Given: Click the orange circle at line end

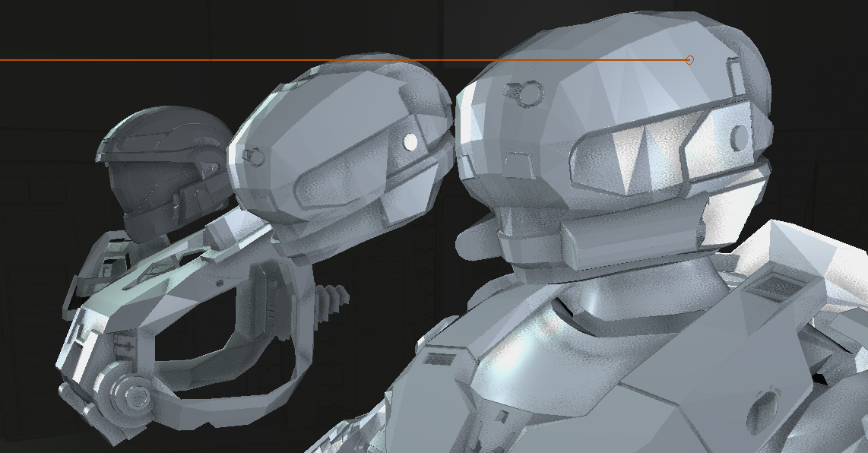Looking at the screenshot, I should click(689, 60).
